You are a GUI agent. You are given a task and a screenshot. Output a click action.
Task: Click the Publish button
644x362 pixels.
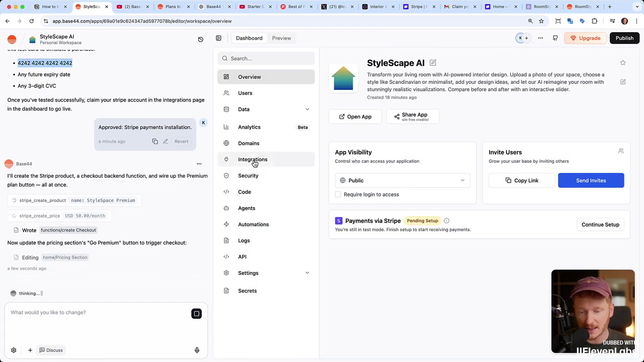[624, 38]
